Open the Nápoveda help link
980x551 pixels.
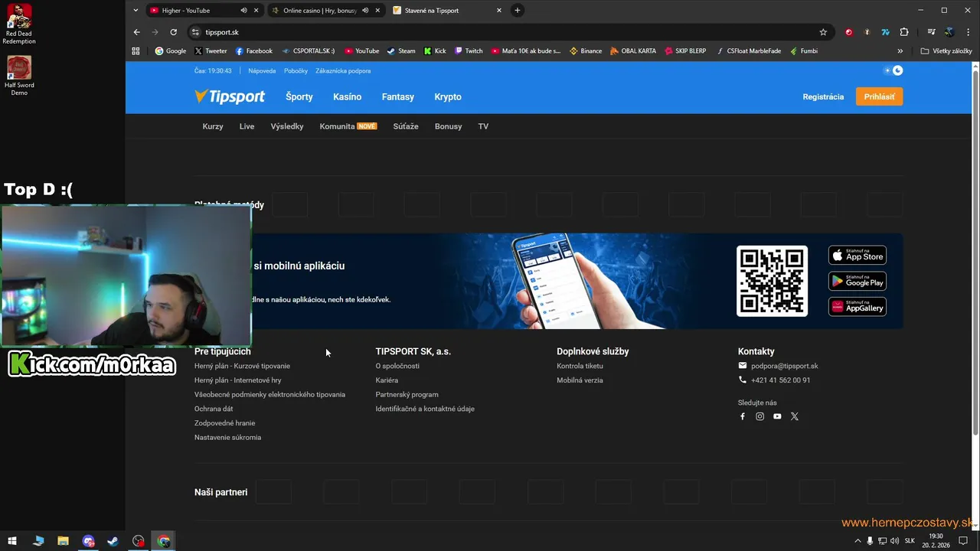[262, 70]
